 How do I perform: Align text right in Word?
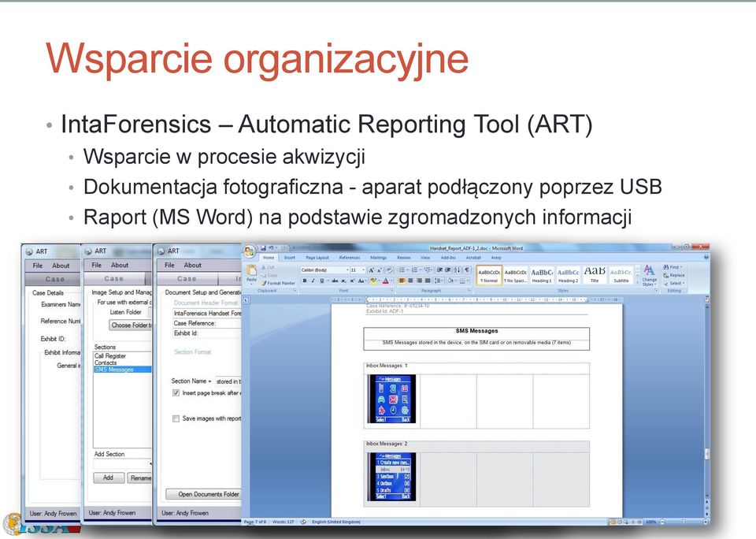419,281
